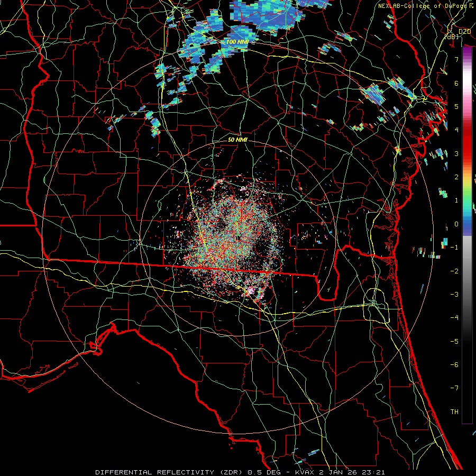The height and width of the screenshot is (476, 476).
Task: Select the -6 value on color scale
Action: pyautogui.click(x=454, y=364)
